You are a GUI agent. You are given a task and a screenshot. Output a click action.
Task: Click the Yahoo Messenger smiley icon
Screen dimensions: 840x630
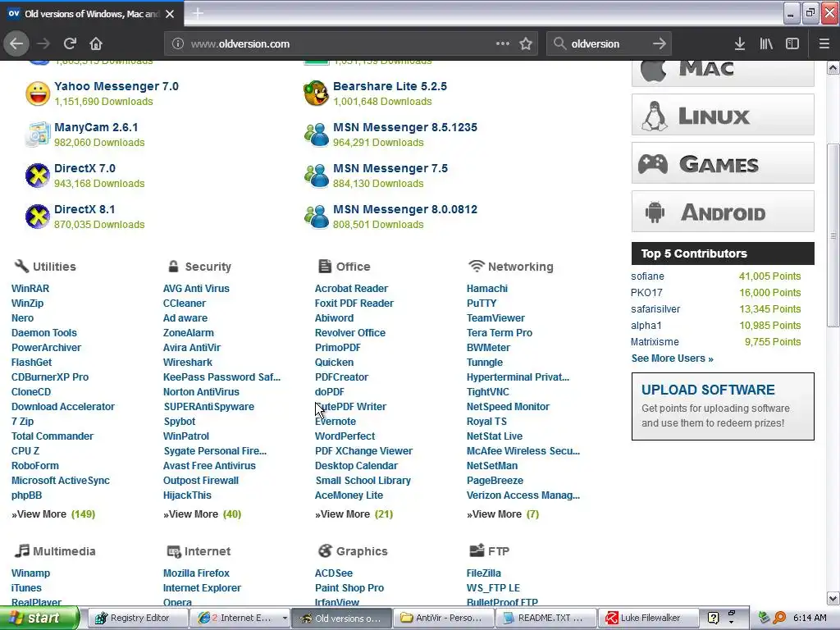coord(38,94)
